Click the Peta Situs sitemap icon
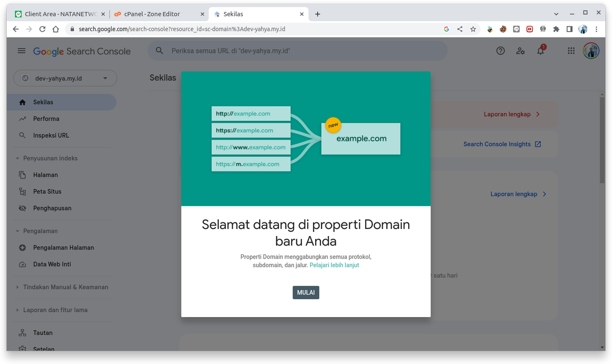The height and width of the screenshot is (364, 612). pos(22,192)
